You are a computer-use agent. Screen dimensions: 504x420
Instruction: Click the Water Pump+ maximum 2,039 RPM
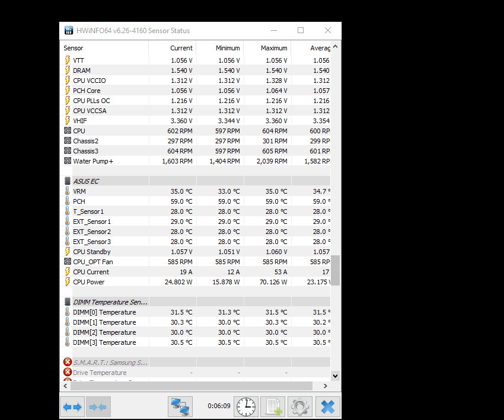272,161
